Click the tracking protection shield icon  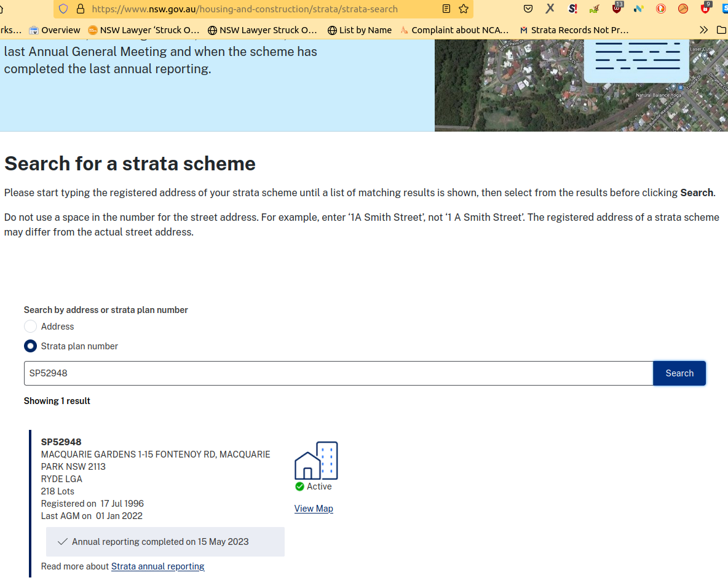63,9
